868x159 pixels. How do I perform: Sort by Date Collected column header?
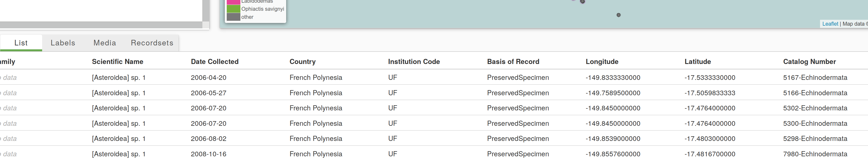click(215, 62)
